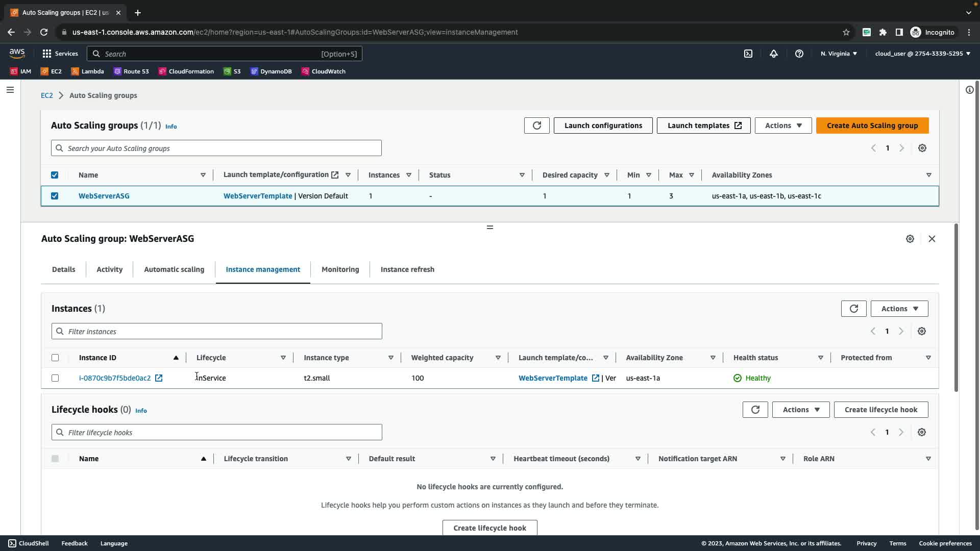The height and width of the screenshot is (551, 980).
Task: Click the Filter instances search field
Action: 216,332
